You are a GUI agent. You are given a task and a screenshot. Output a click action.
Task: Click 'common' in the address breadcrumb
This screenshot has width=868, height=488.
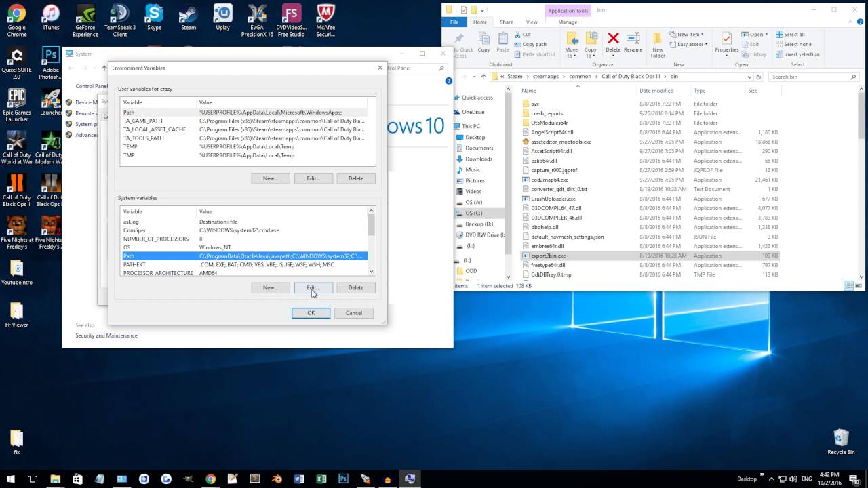tap(580, 77)
